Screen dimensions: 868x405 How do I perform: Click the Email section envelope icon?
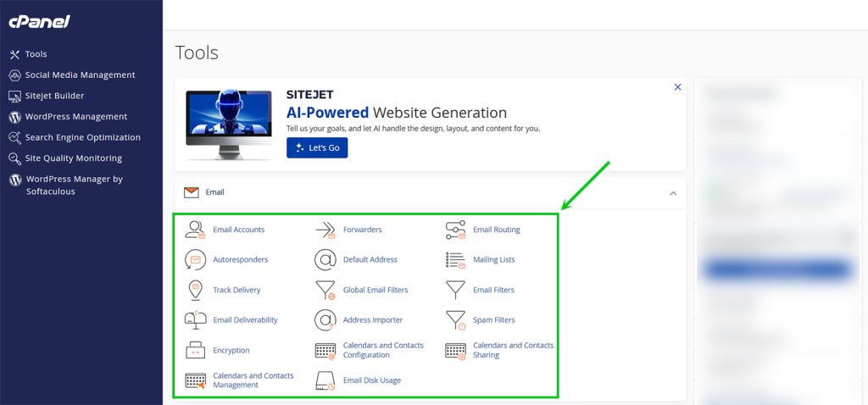coord(191,192)
